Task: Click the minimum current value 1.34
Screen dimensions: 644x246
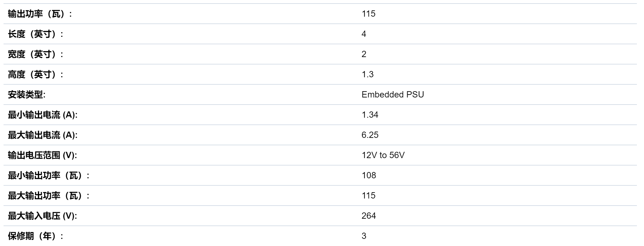Action: [x=370, y=115]
